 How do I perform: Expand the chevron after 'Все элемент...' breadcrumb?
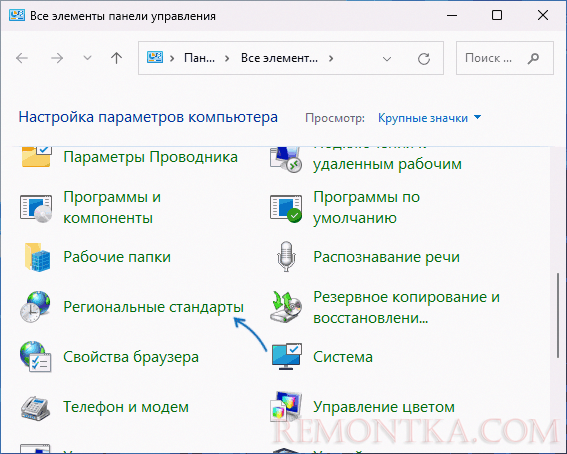tap(331, 58)
